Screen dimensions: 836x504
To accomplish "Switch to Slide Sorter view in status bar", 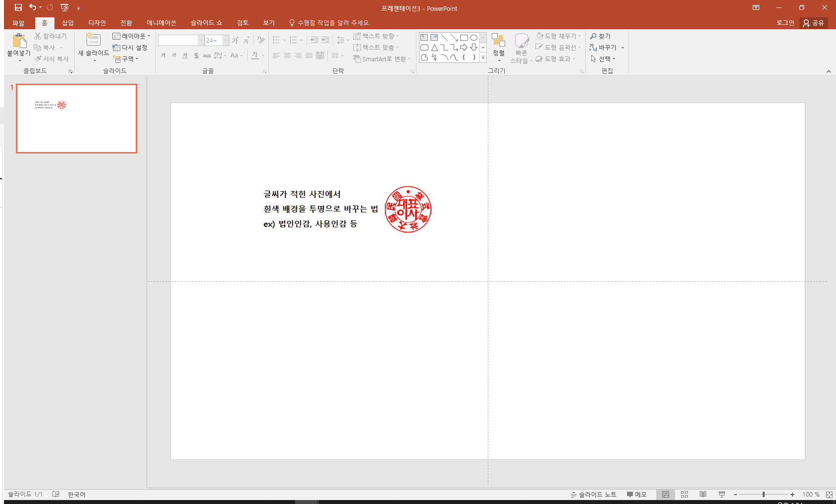I will tap(684, 494).
